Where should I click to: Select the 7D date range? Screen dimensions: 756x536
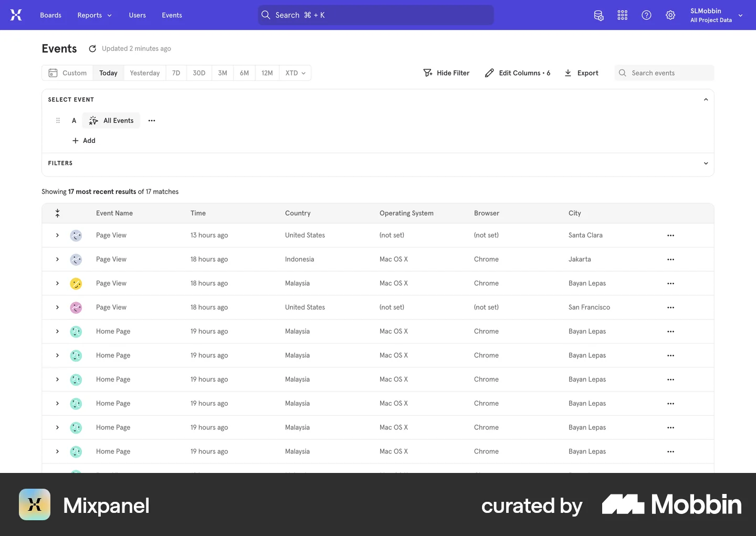[x=176, y=73]
